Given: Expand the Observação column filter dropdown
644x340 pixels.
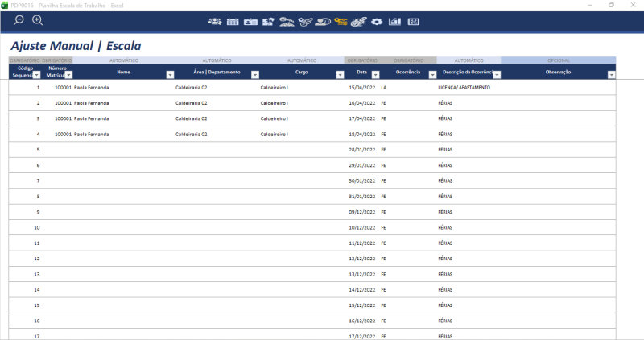Looking at the screenshot, I should (x=611, y=74).
